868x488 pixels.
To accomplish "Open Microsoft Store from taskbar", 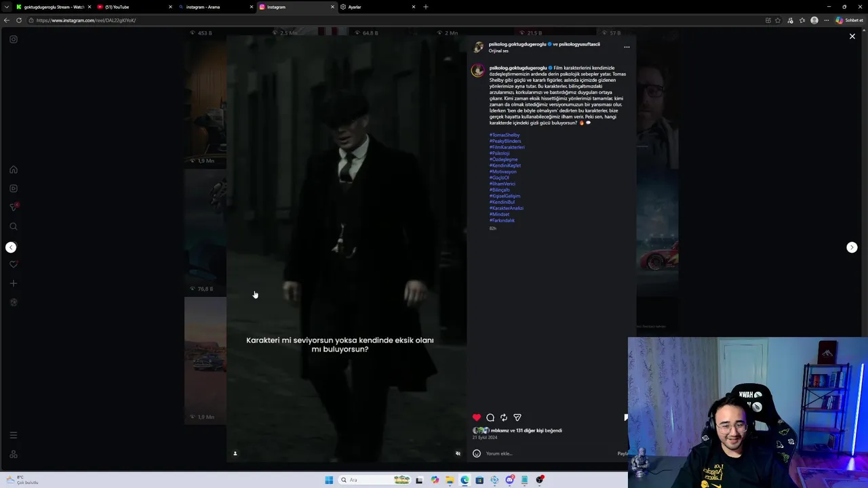I will click(x=479, y=480).
